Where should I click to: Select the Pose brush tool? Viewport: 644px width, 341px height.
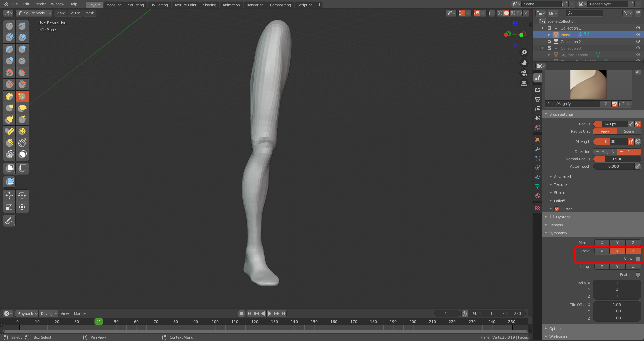click(x=9, y=131)
